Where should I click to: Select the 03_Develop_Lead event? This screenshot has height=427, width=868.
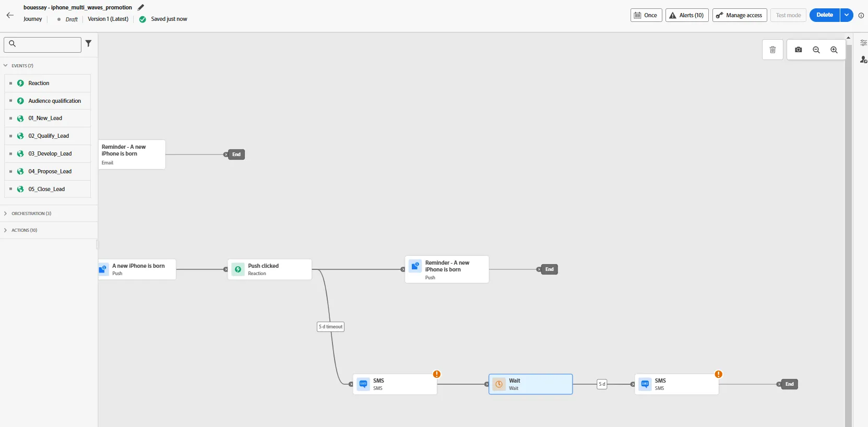coord(47,153)
